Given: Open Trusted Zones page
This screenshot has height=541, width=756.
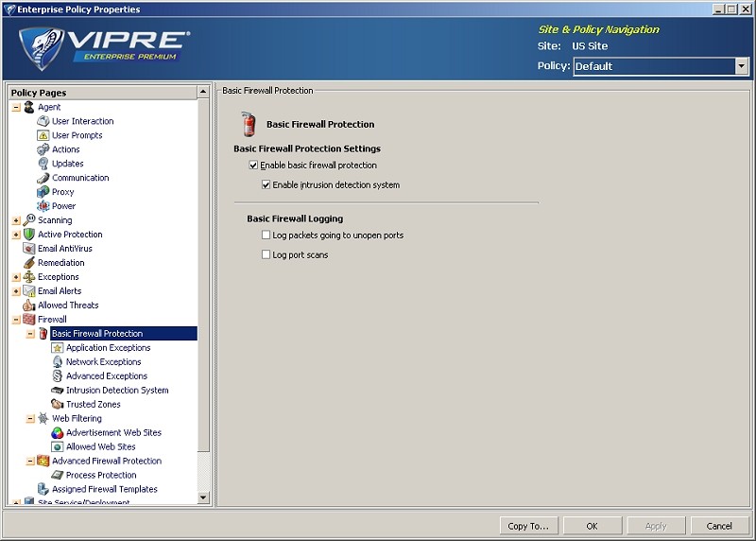Looking at the screenshot, I should click(93, 405).
